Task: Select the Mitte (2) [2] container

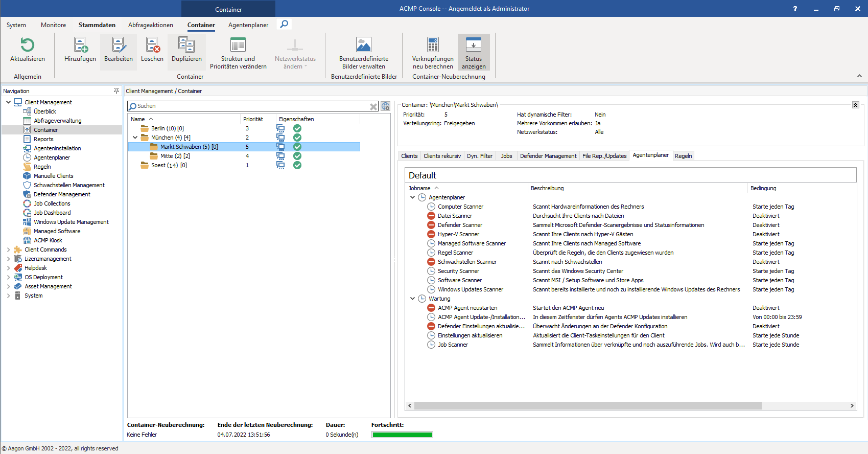Action: tap(175, 156)
